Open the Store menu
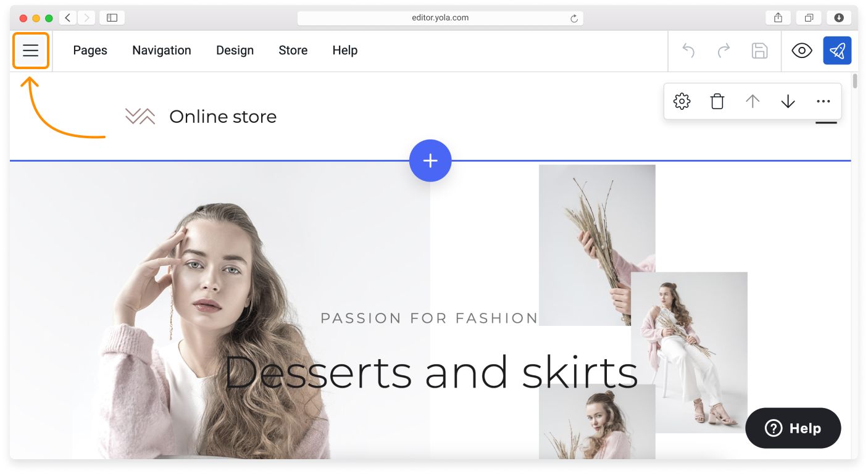 [293, 51]
